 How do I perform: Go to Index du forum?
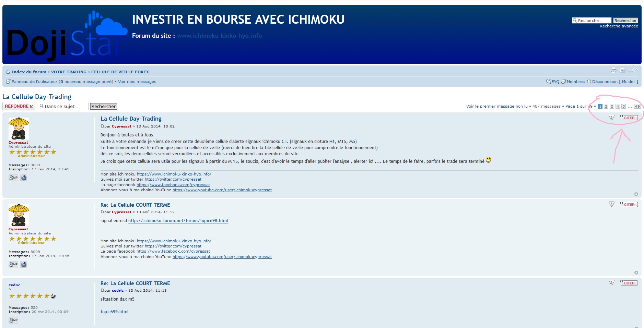[x=29, y=72]
